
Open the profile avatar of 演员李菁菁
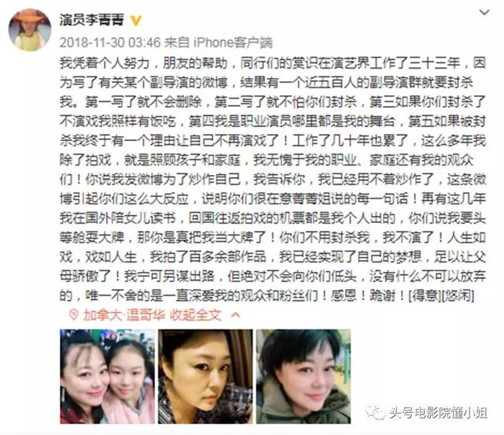click(x=30, y=30)
